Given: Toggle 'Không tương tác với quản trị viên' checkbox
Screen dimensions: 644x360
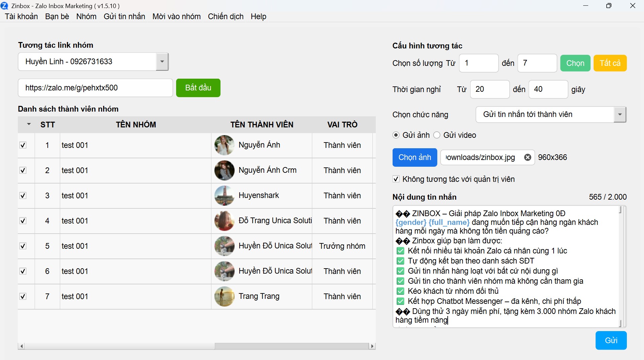Looking at the screenshot, I should click(396, 179).
